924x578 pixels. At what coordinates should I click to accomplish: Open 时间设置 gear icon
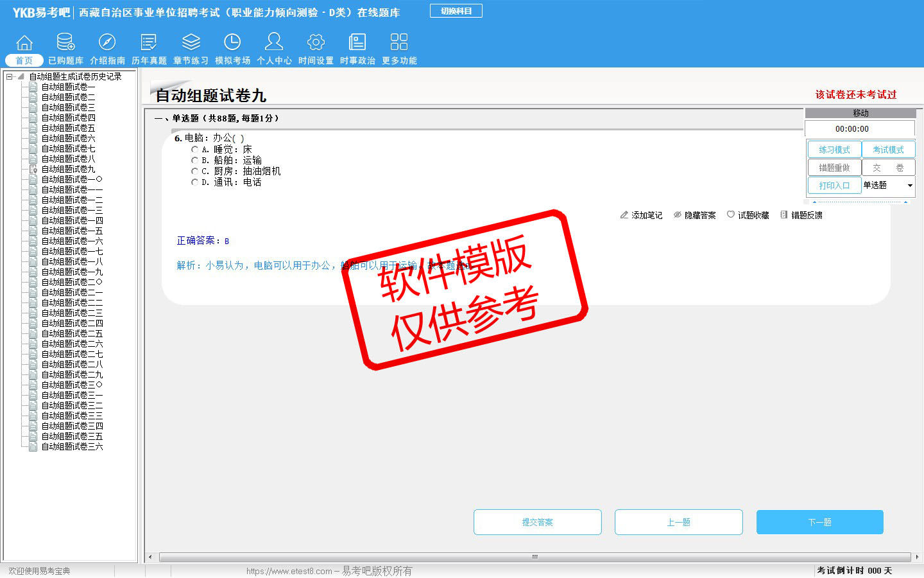click(316, 43)
